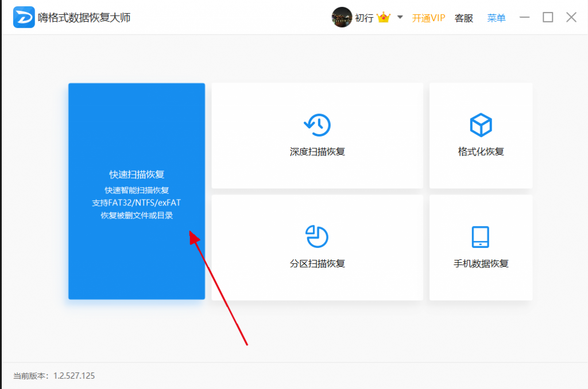Image resolution: width=588 pixels, height=389 pixels.
Task: Click the app logo icon in title bar
Action: (24, 17)
